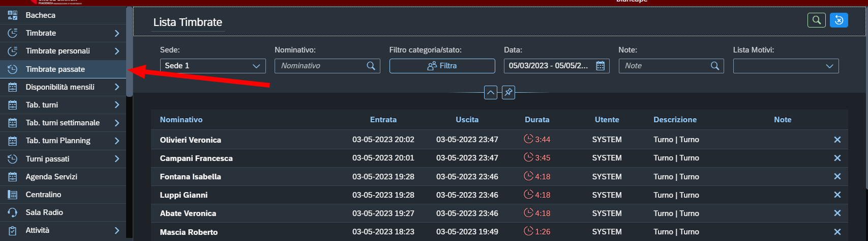The image size is (868, 241).
Task: Open the calendar picker in Data field
Action: point(600,66)
